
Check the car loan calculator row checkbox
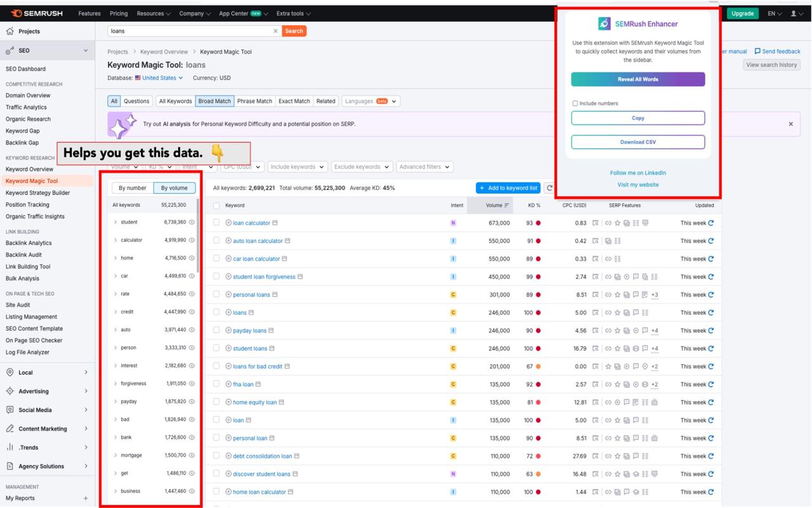click(216, 258)
